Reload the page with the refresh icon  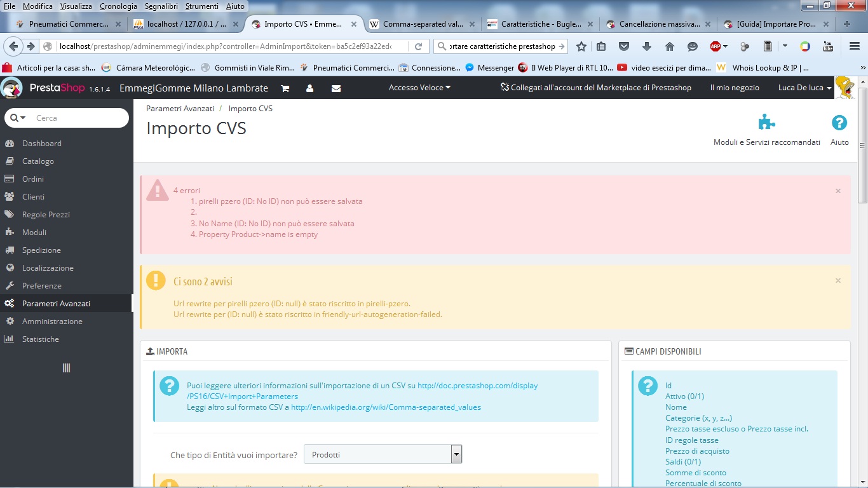[419, 46]
